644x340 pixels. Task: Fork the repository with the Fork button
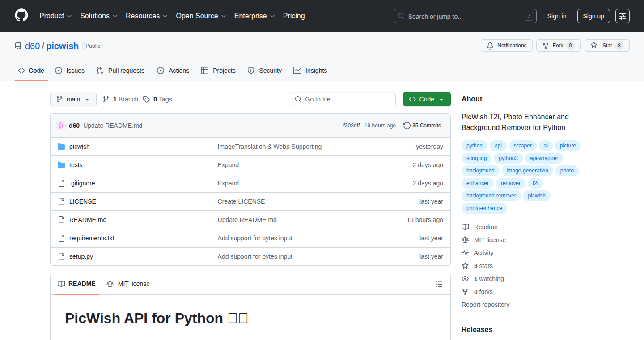click(x=558, y=46)
